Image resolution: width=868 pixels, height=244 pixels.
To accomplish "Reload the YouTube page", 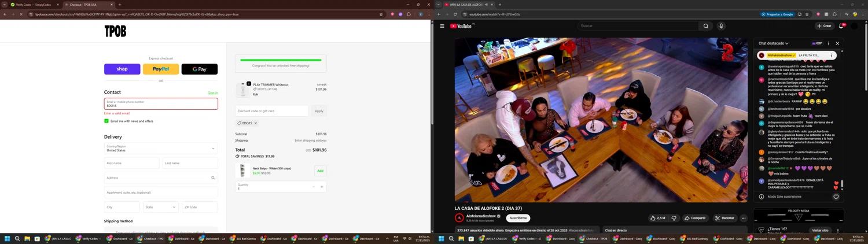I will [x=455, y=14].
